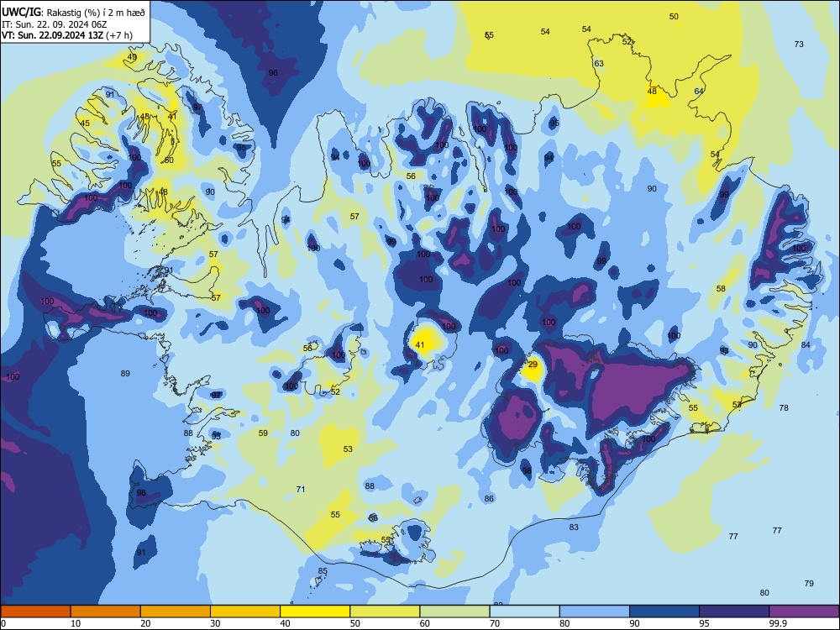This screenshot has height=630, width=840.
Task: Click the legend tick label 30
Action: [x=215, y=623]
